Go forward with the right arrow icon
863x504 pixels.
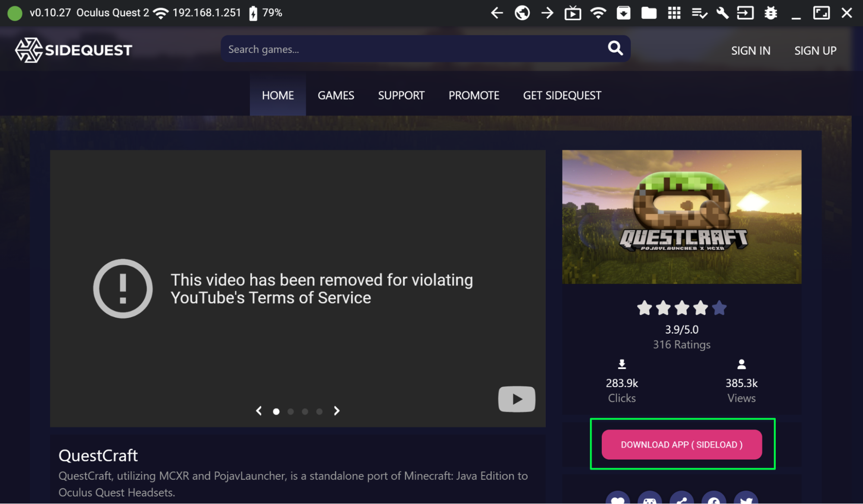pyautogui.click(x=547, y=13)
